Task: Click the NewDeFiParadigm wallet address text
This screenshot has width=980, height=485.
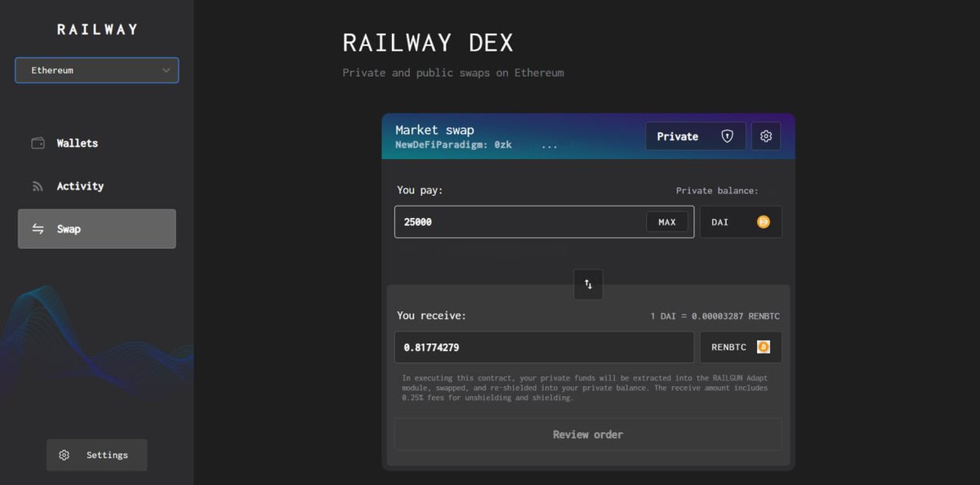Action: tap(476, 145)
